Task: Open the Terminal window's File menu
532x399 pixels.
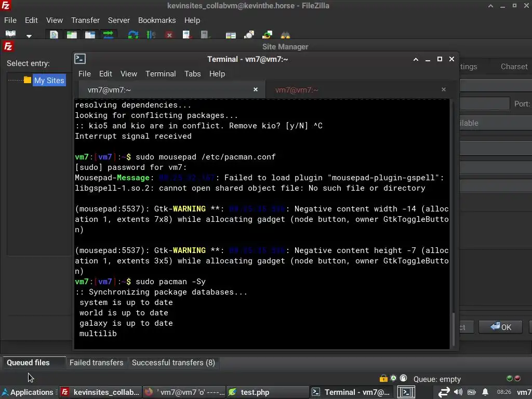Action: pyautogui.click(x=85, y=74)
